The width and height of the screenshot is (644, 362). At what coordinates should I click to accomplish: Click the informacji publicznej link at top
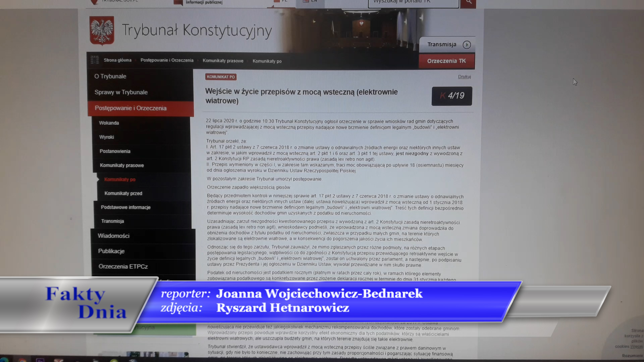(204, 2)
